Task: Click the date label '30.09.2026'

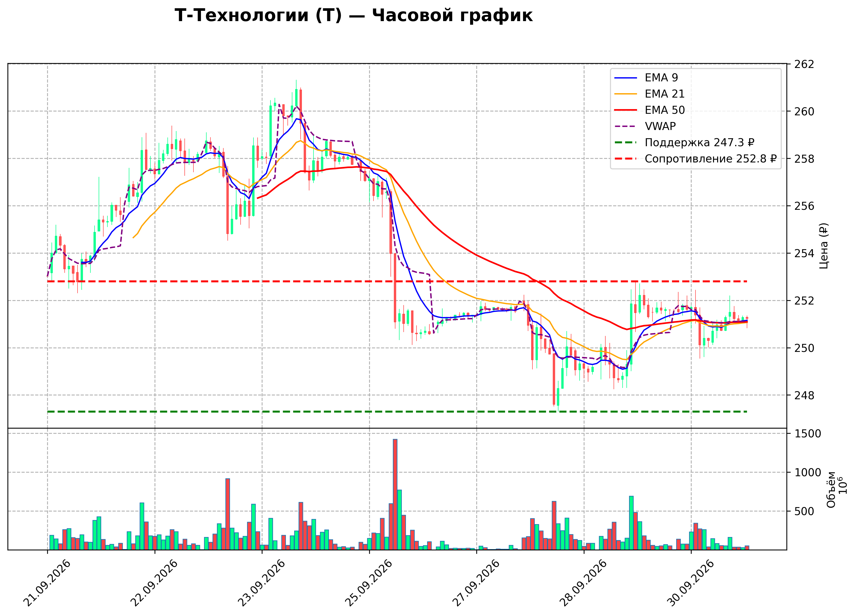Action: coord(691,583)
